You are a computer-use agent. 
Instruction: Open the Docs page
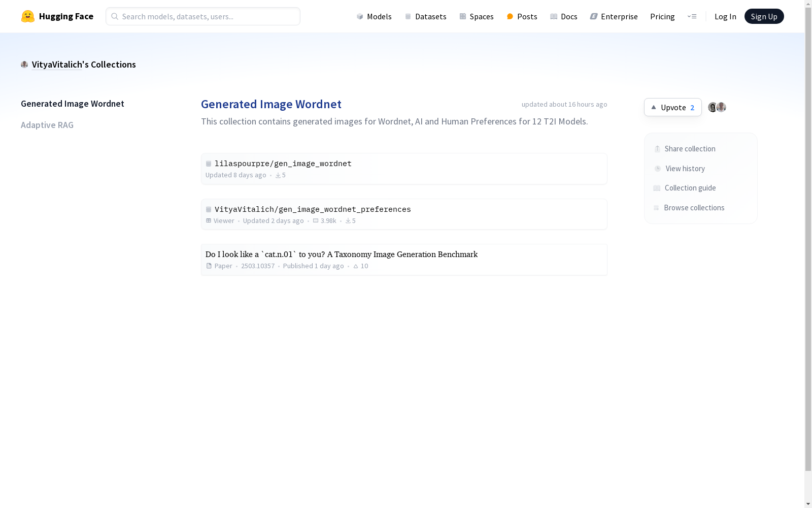tap(564, 16)
